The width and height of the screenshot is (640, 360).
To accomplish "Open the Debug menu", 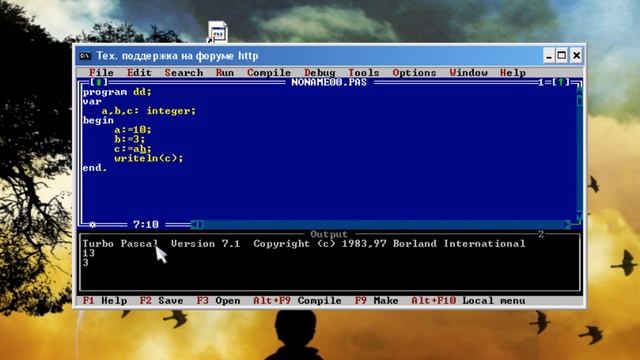I will (320, 73).
